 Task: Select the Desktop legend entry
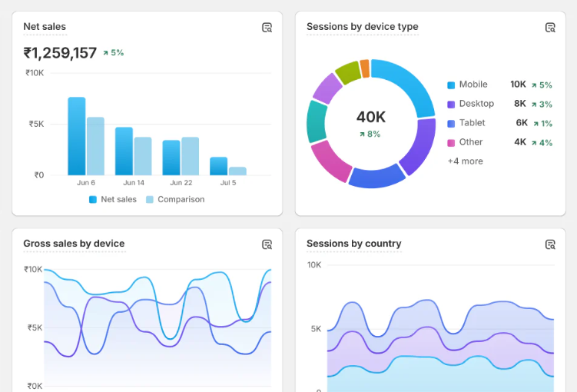[x=476, y=104]
